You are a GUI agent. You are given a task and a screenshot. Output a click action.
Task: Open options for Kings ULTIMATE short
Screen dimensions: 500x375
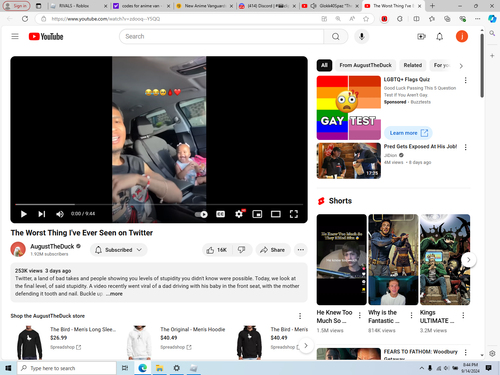463,315
